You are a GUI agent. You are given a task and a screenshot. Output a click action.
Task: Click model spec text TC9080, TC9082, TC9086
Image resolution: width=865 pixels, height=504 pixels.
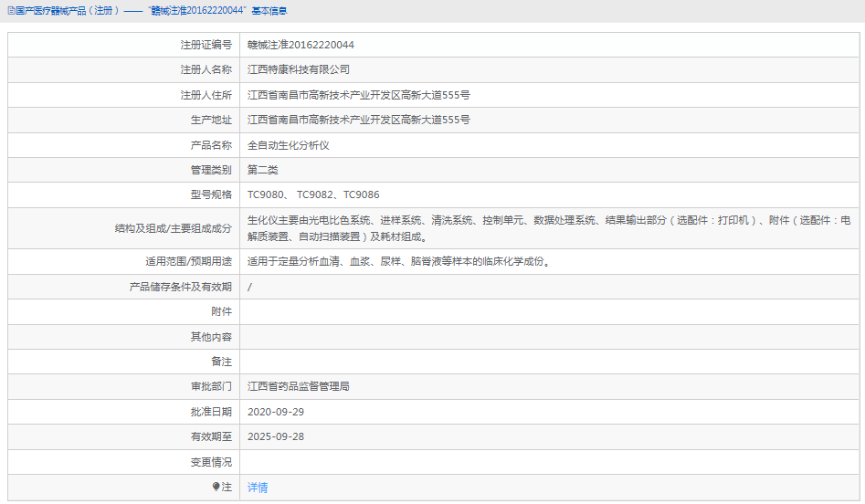pyautogui.click(x=313, y=194)
